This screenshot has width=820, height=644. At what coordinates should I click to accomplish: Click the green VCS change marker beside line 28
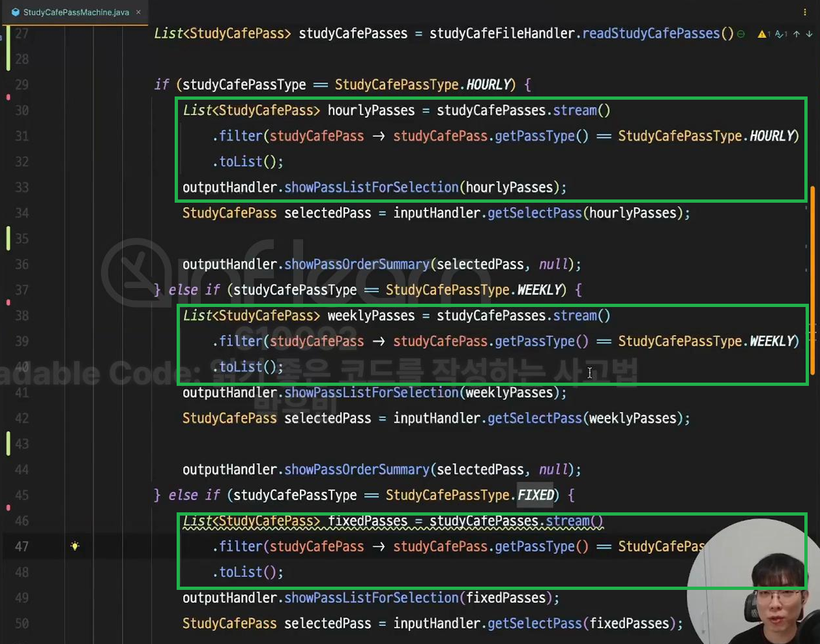[x=8, y=47]
